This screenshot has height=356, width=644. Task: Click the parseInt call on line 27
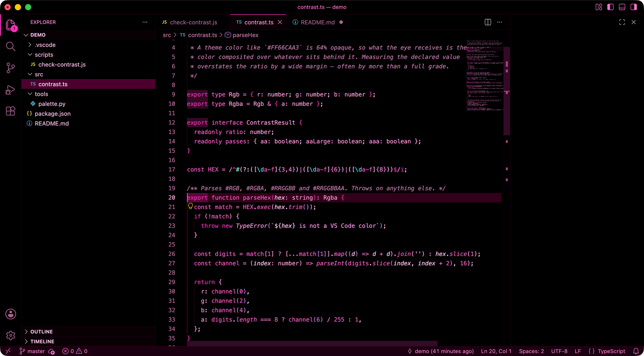(x=330, y=263)
